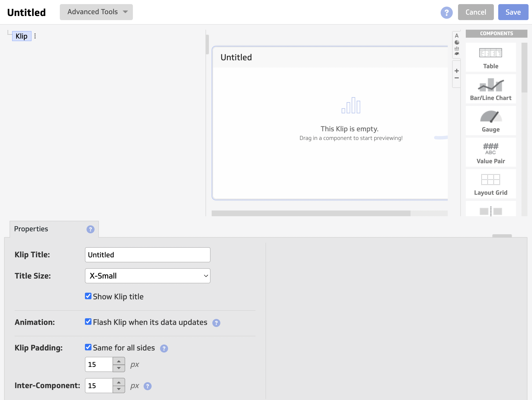Open the Properties tab
This screenshot has height=400, width=532.
point(32,229)
